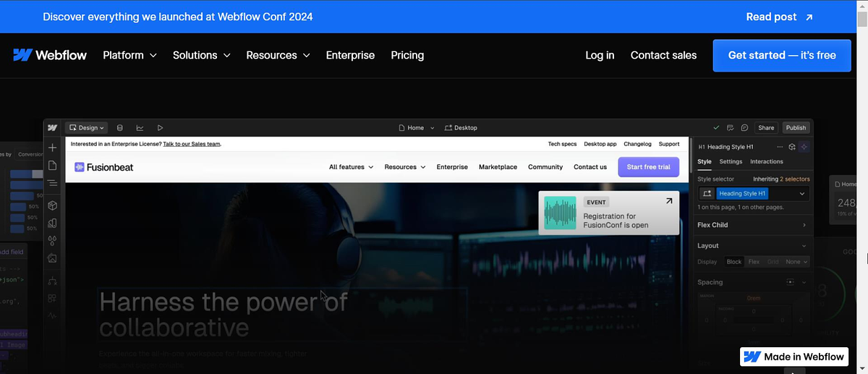
Task: Open the comments speech bubble icon
Action: pos(744,128)
